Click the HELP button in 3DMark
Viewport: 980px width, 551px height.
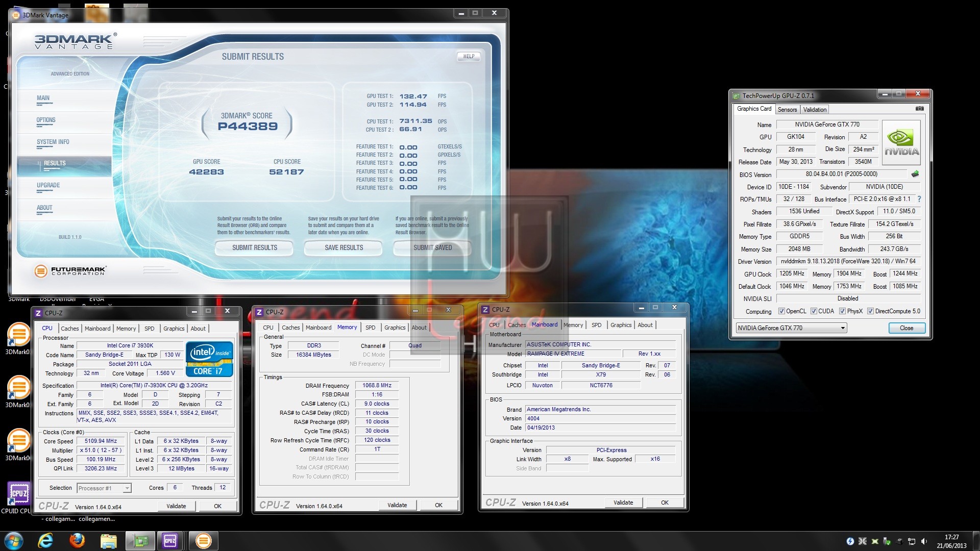coord(469,57)
